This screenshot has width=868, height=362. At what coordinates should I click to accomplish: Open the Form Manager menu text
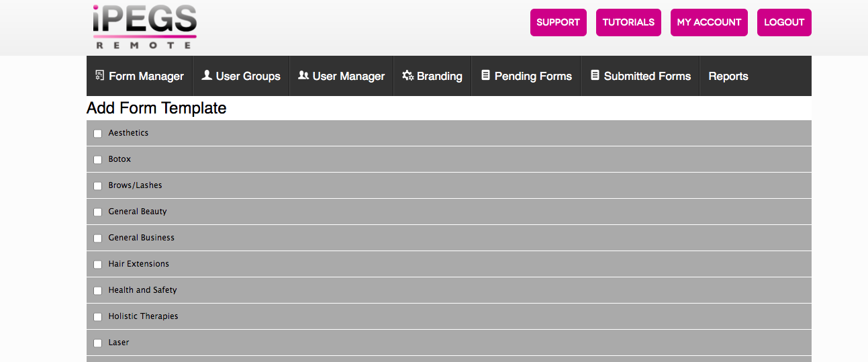tap(146, 76)
